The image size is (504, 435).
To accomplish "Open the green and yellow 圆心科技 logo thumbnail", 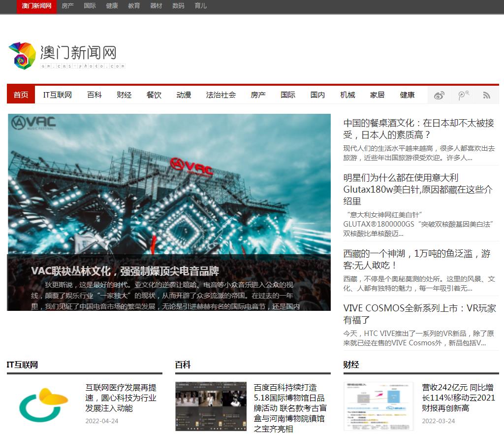I will 43,405.
